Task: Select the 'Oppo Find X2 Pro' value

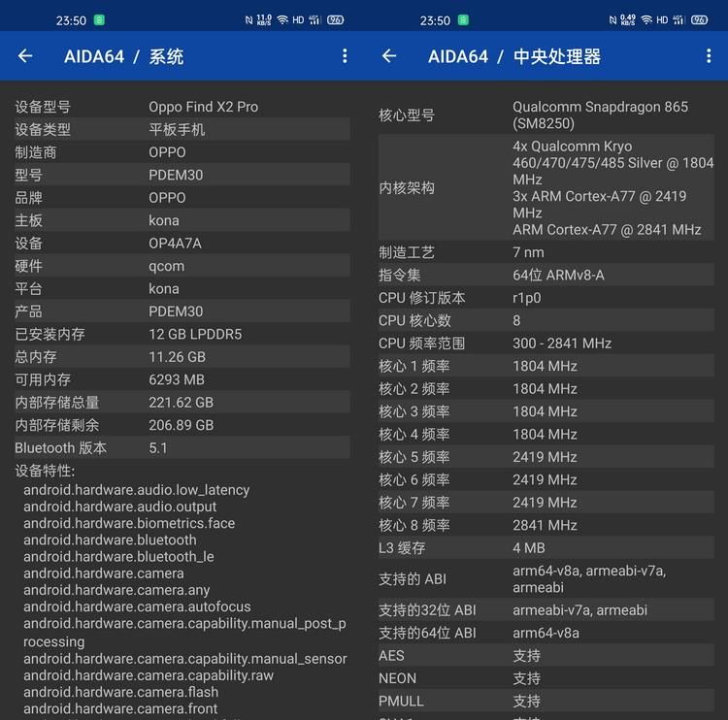Action: click(204, 107)
